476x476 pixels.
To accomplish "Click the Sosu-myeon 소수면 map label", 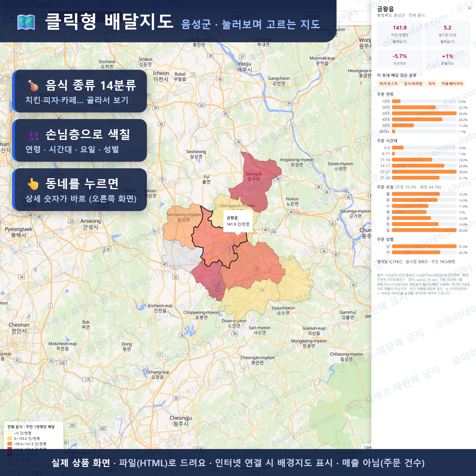I will point(283,311).
